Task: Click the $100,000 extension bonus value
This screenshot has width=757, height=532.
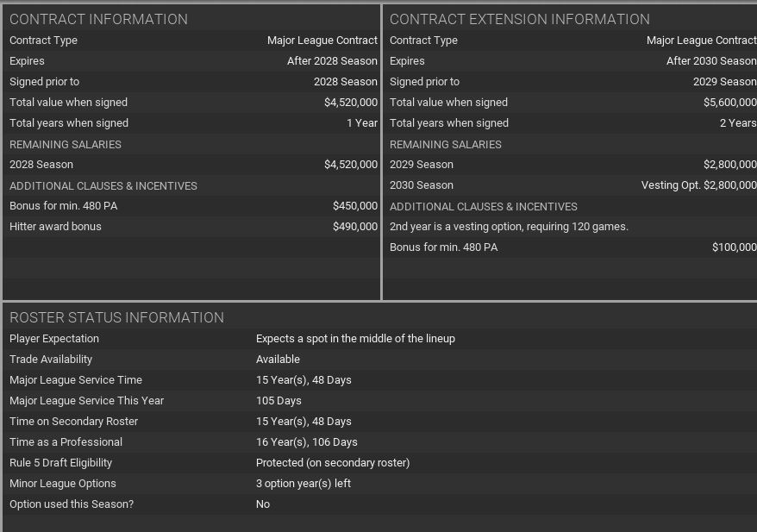Action: tap(734, 247)
